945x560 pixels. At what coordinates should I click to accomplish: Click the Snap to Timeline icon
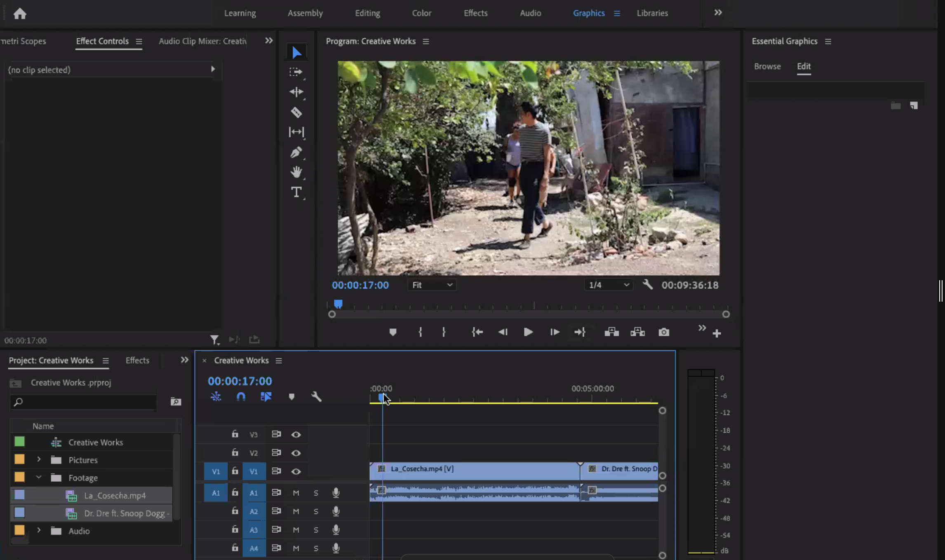pos(241,397)
